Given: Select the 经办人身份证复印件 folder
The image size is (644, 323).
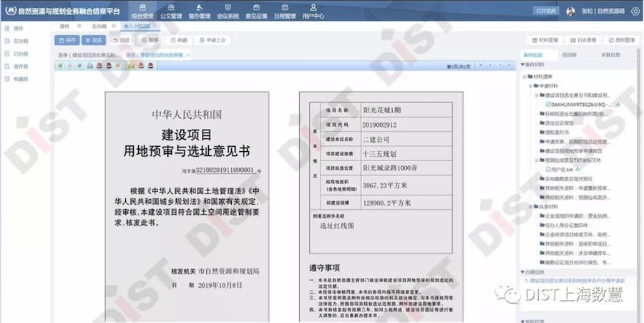Looking at the screenshot, I should [564, 225].
